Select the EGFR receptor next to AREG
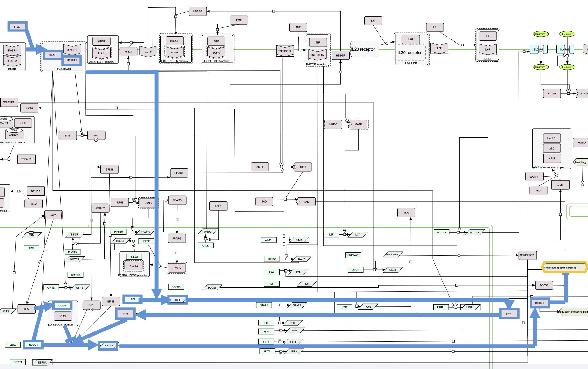This screenshot has width=588, height=369. (148, 52)
